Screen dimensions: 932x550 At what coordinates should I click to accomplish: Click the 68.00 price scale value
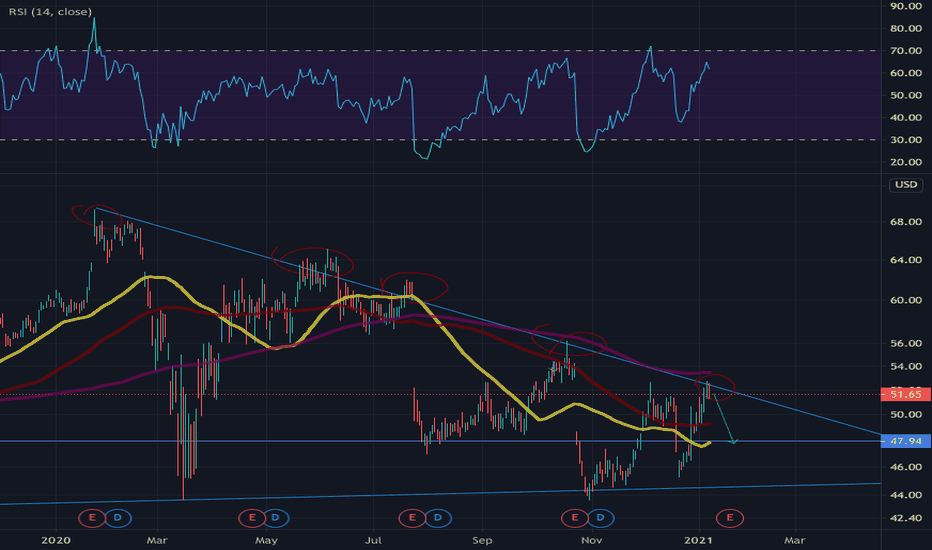[906, 222]
